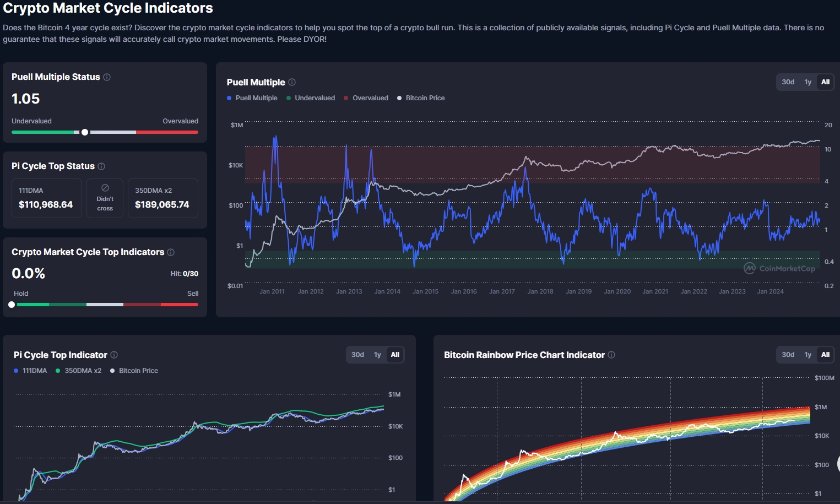Screen dimensions: 840x504
Task: Click the Hold/Sell indicator slider handle
Action: coord(12,305)
